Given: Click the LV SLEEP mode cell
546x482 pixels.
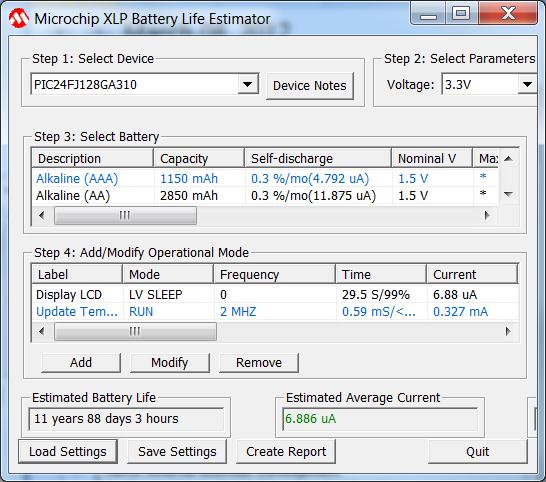Looking at the screenshot, I should tap(156, 295).
